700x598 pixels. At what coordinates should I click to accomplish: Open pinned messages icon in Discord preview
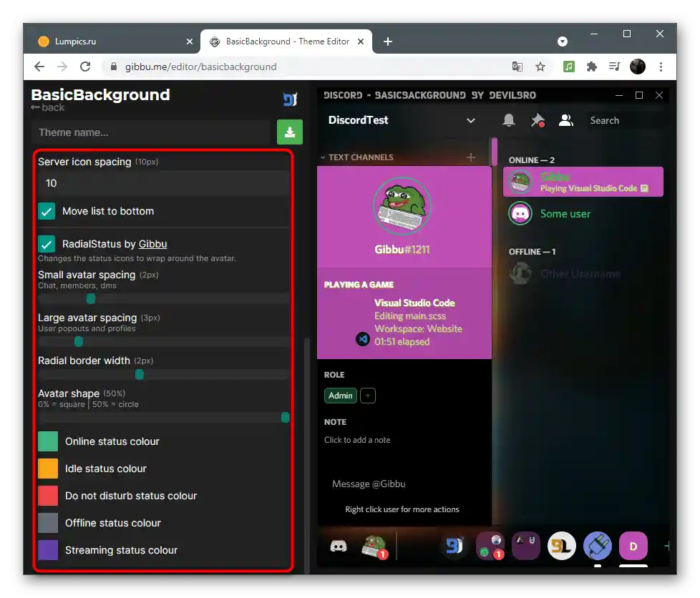pyautogui.click(x=538, y=120)
